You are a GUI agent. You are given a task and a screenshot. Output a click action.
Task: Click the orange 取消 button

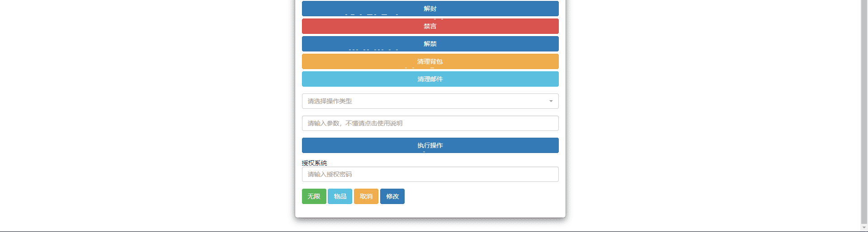click(366, 196)
